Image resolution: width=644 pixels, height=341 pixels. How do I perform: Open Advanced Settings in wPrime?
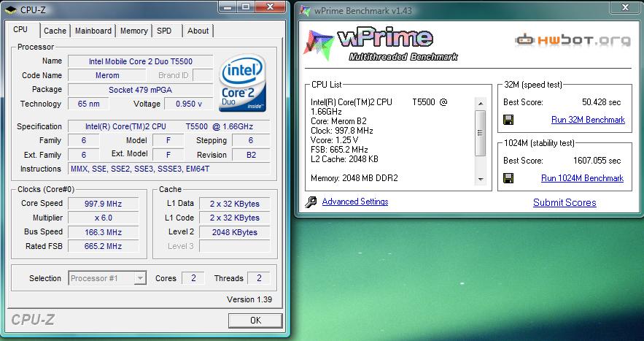click(355, 202)
